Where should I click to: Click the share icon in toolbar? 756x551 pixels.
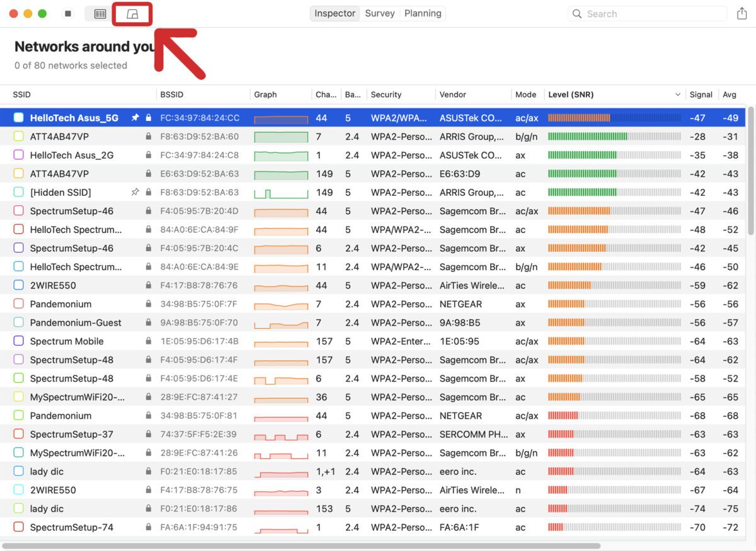point(742,14)
